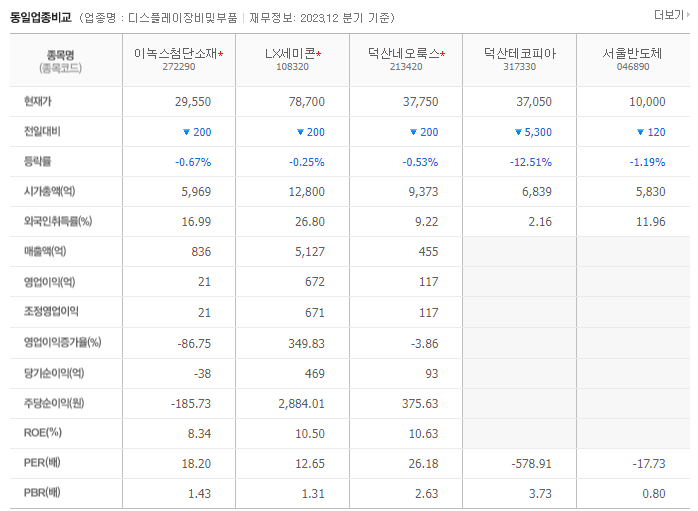This screenshot has width=698, height=511.
Task: Click current price 78,700
Action: [x=307, y=102]
